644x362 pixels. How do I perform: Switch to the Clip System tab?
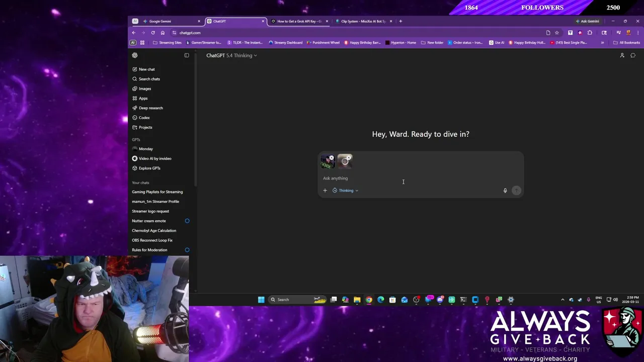(x=363, y=21)
